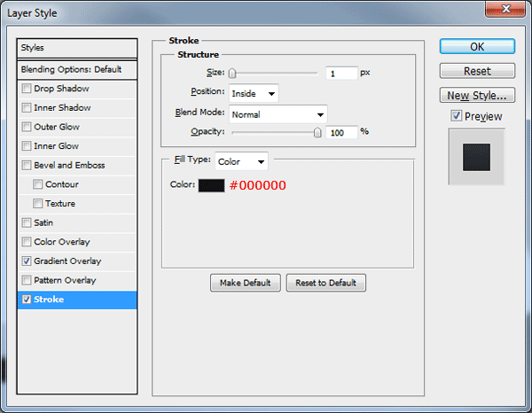Select the Outer Glow label
532x413 pixels.
[x=57, y=127]
